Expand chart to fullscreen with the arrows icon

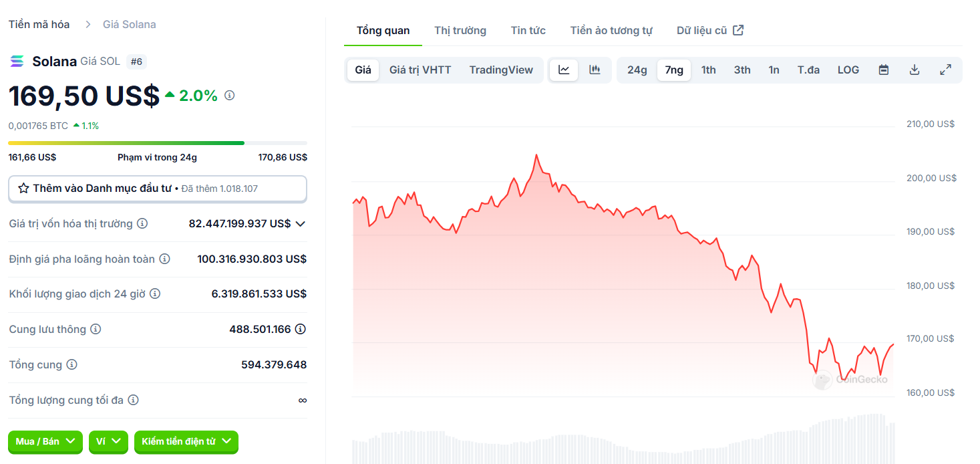(x=945, y=69)
